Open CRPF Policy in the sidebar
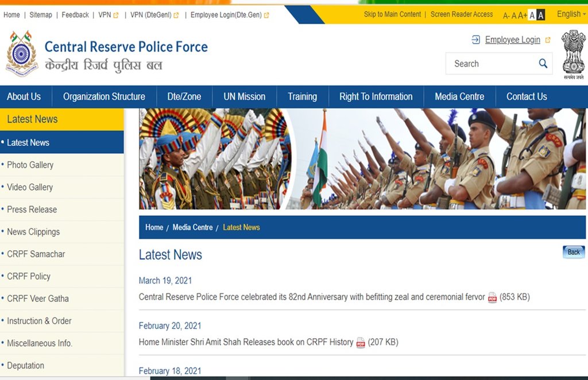 (62, 276)
